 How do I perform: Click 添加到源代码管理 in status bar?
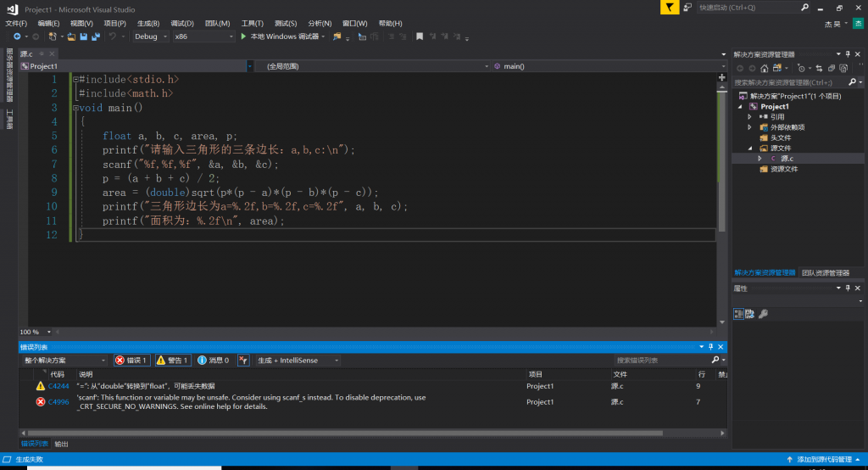tap(824, 460)
